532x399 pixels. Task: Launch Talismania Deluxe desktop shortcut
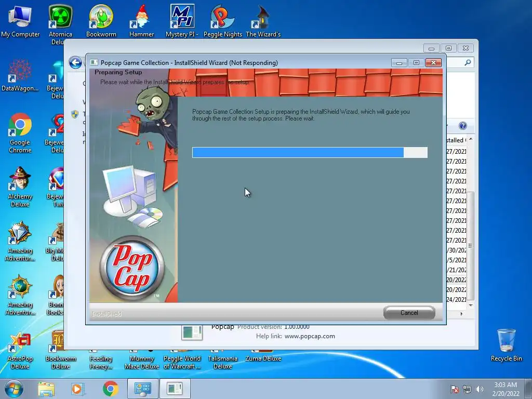[x=222, y=361]
